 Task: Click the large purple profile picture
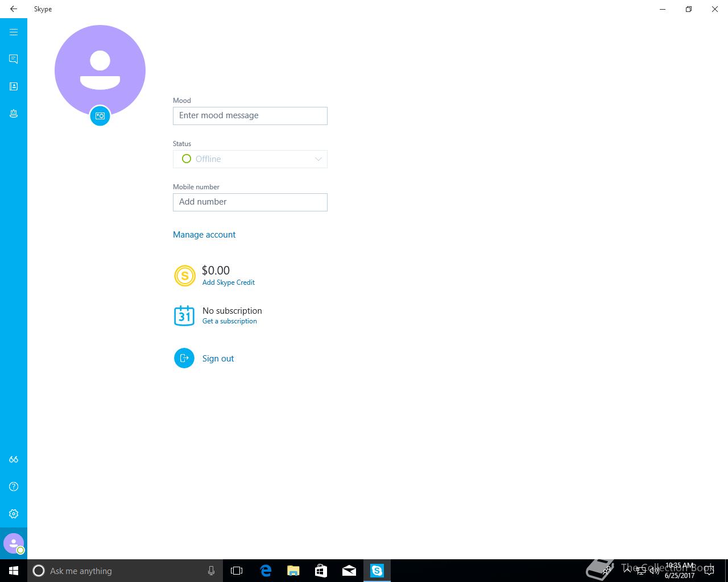(100, 70)
